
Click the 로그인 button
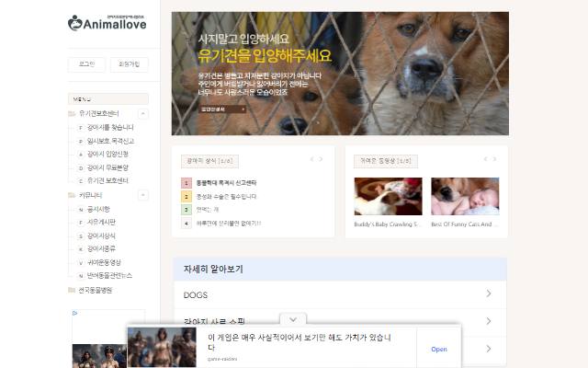click(x=86, y=64)
